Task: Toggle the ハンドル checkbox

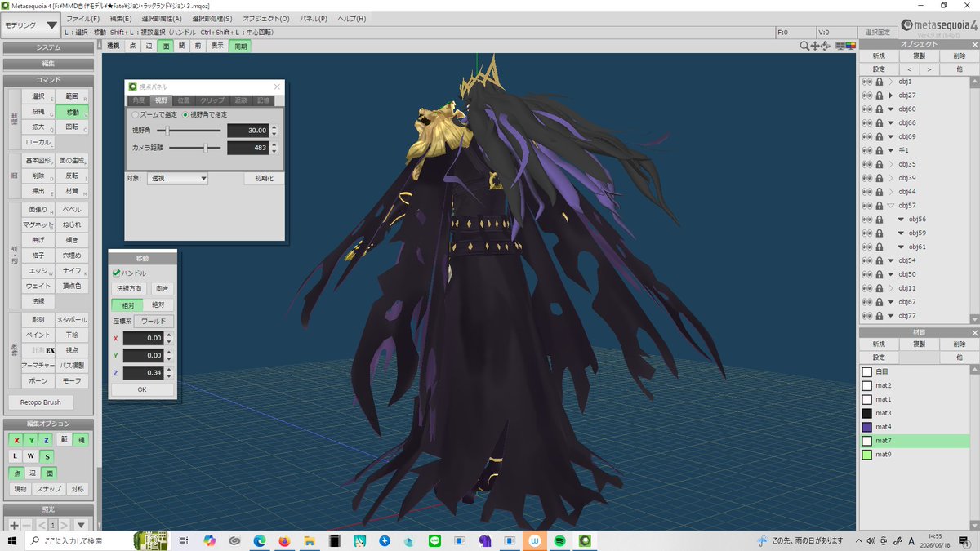Action: pyautogui.click(x=117, y=273)
